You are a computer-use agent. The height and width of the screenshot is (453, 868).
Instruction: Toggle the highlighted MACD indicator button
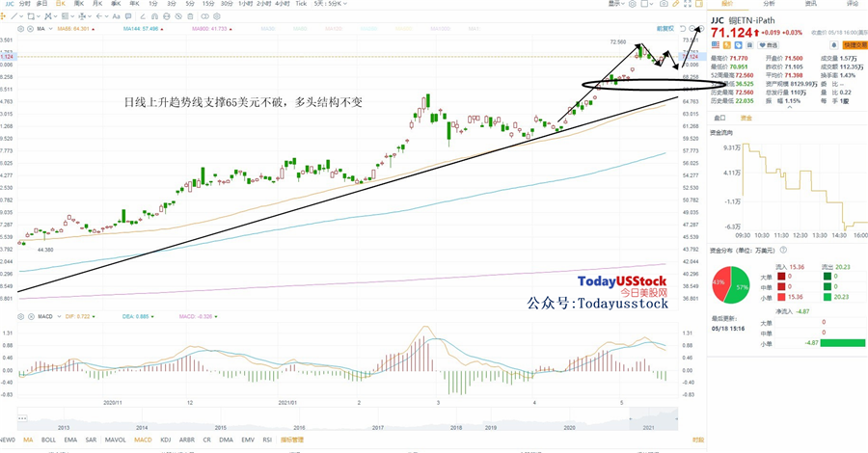[x=143, y=440]
